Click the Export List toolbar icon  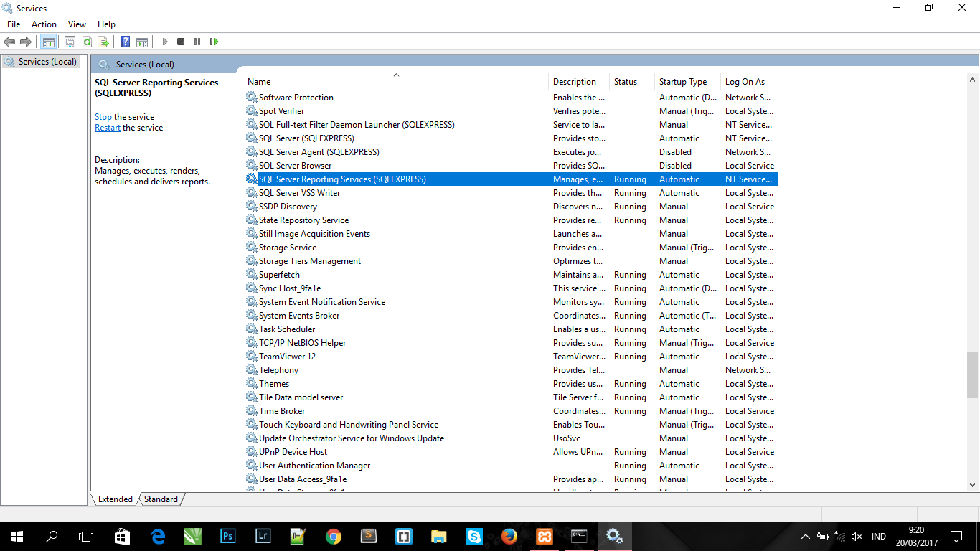coord(103,42)
